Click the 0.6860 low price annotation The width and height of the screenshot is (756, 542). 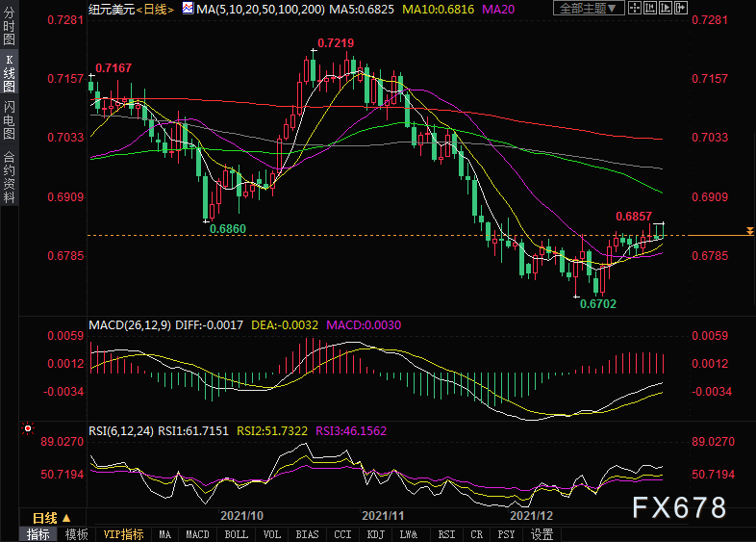228,229
